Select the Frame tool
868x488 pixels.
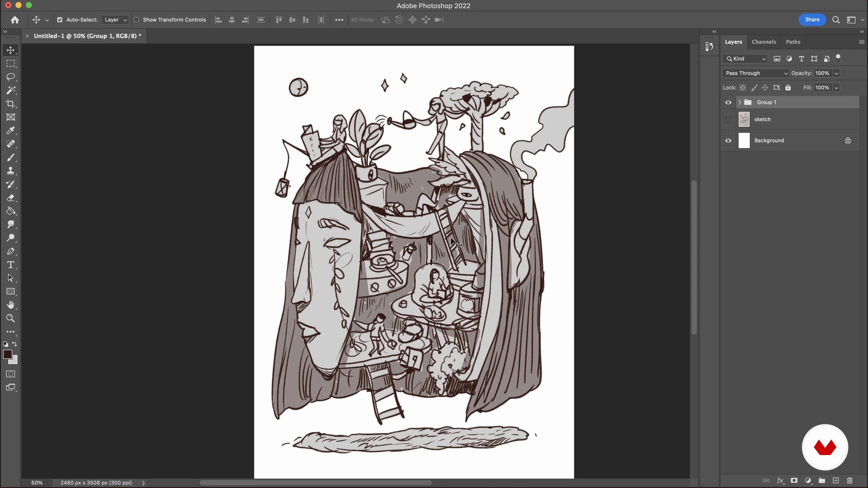tap(10, 117)
